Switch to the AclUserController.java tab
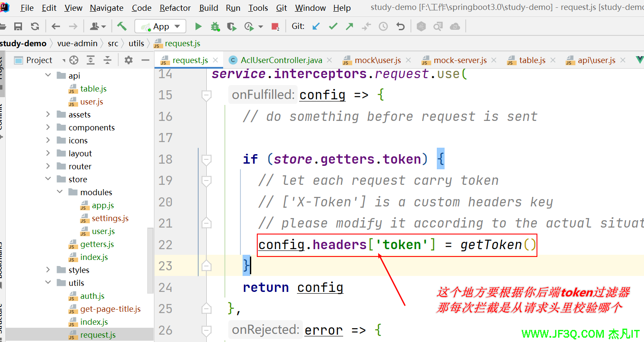 point(281,60)
